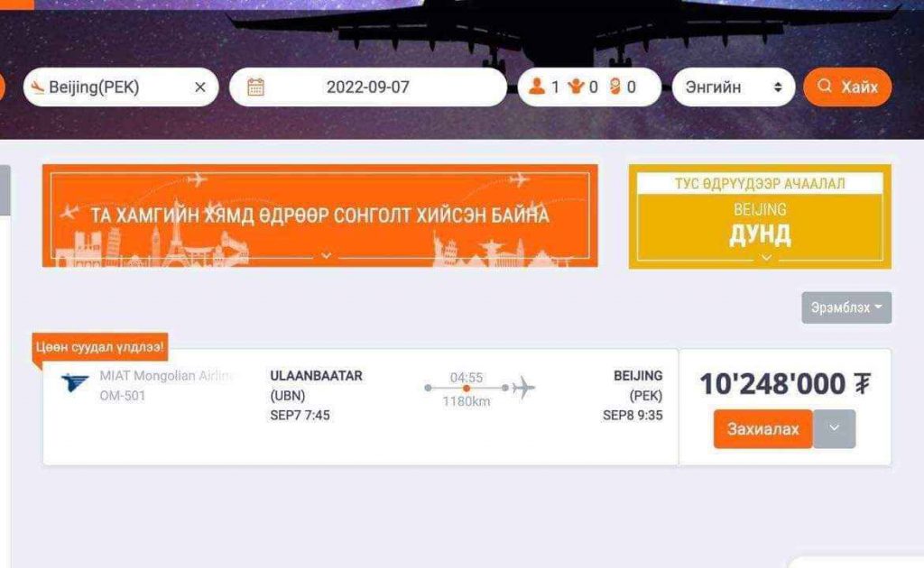Open the Энгийн class dropdown
Viewport: 924px width, 568px height.
tap(733, 87)
